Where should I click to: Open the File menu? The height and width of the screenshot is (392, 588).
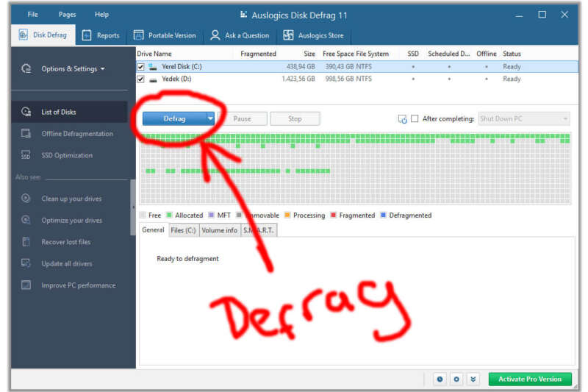click(x=32, y=14)
